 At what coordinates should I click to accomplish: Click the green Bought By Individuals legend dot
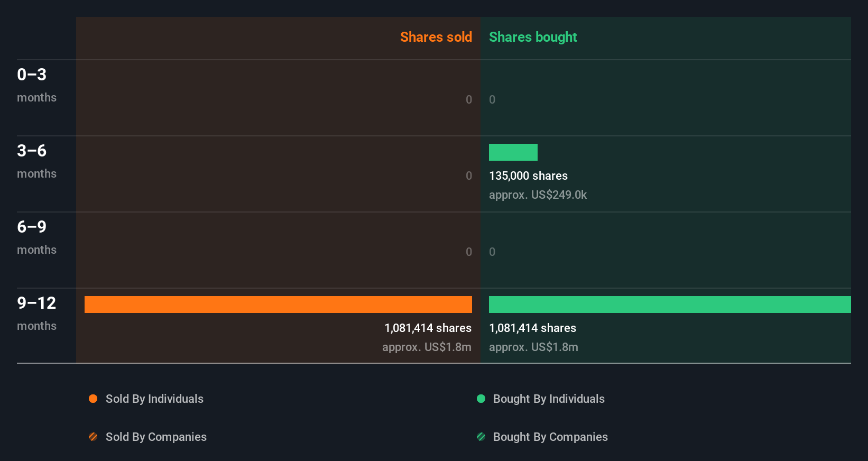481,399
